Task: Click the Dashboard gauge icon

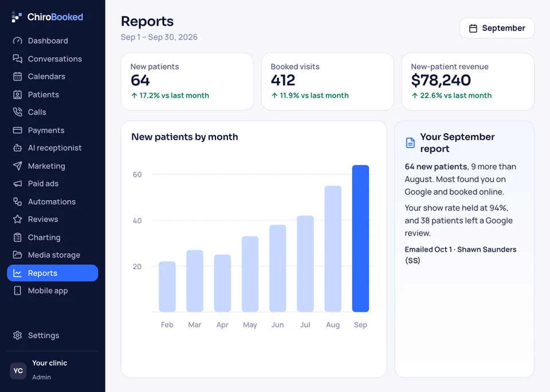Action: pyautogui.click(x=18, y=41)
